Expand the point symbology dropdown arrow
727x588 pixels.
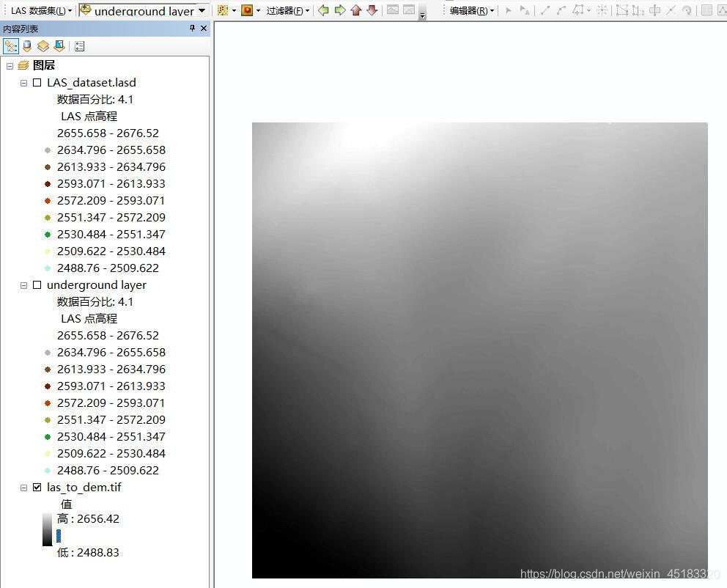pos(234,11)
